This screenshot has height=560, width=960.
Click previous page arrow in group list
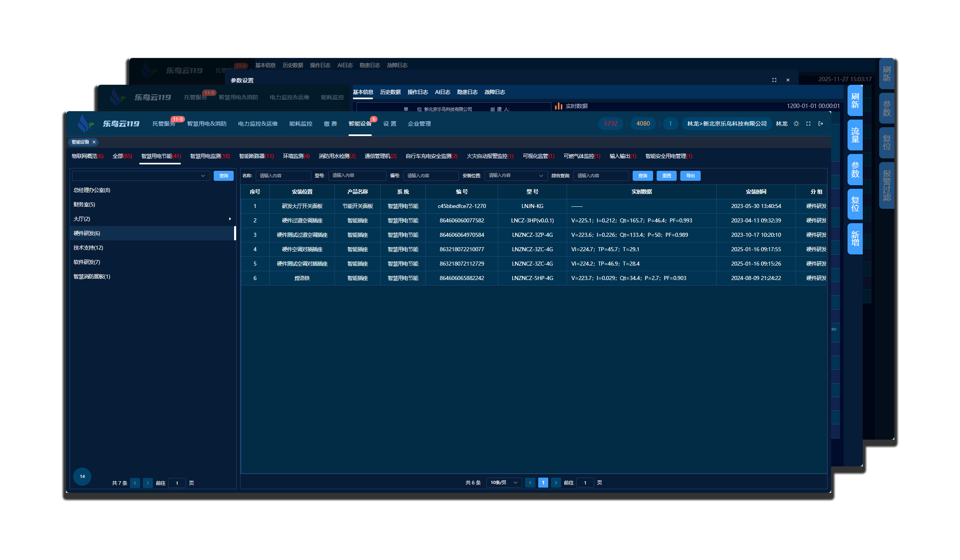(x=135, y=483)
